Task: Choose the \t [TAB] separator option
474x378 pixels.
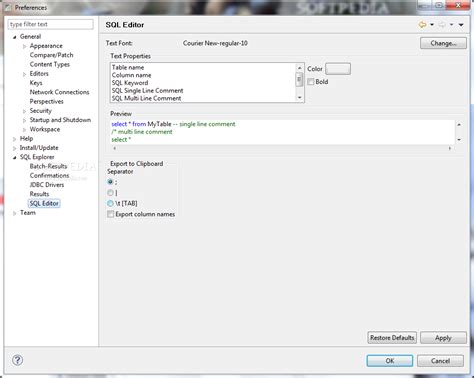Action: [x=110, y=203]
